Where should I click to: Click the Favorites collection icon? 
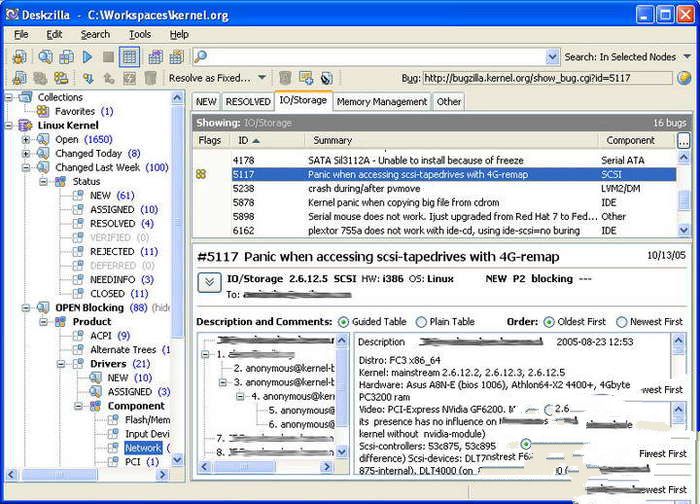tap(43, 111)
